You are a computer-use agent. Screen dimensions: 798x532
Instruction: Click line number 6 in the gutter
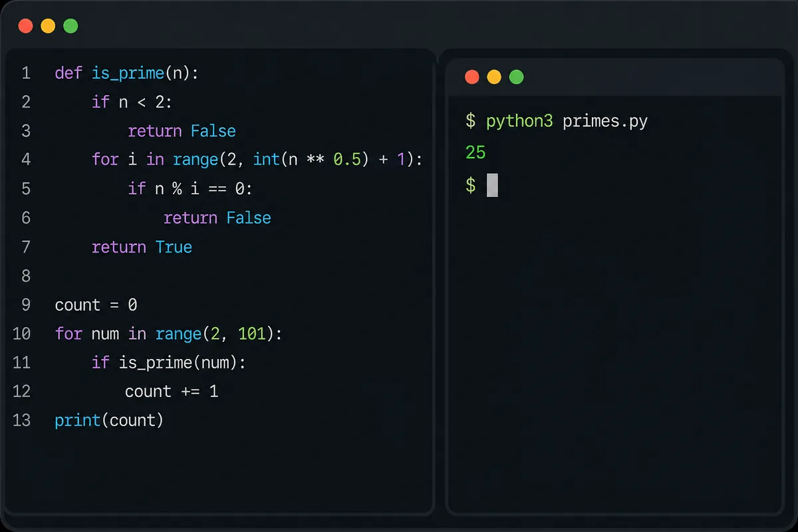click(26, 218)
